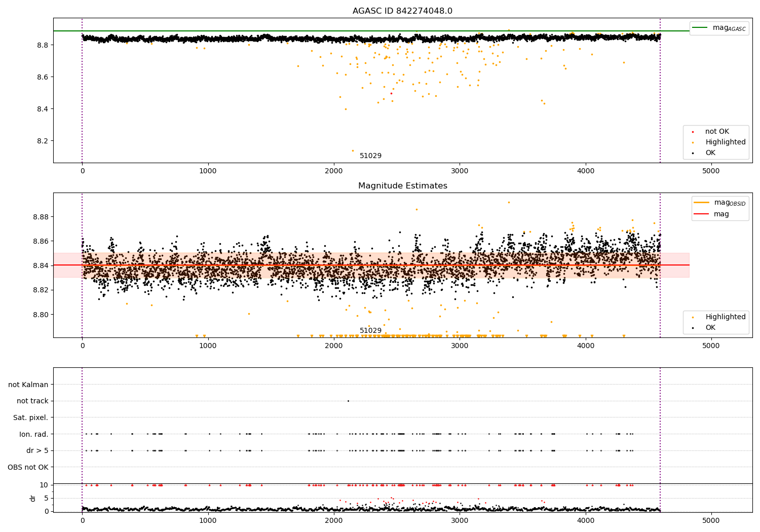
Task: Click the 'Magnitude Estimates' plot title
Action: 402,186
